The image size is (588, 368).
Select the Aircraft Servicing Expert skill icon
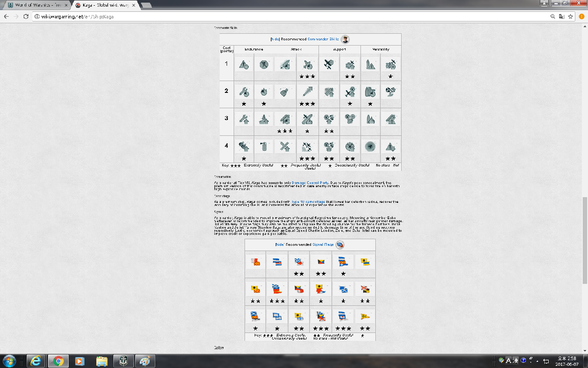(307, 64)
